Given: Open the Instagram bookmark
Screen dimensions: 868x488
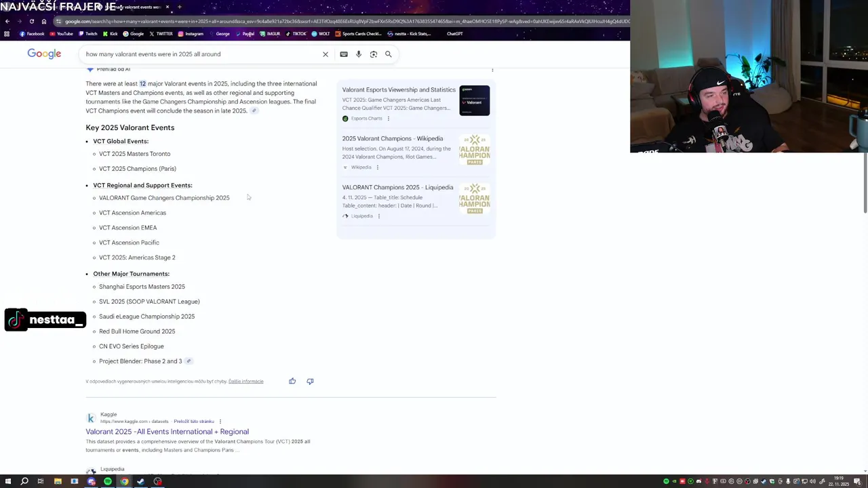Looking at the screenshot, I should coord(191,34).
